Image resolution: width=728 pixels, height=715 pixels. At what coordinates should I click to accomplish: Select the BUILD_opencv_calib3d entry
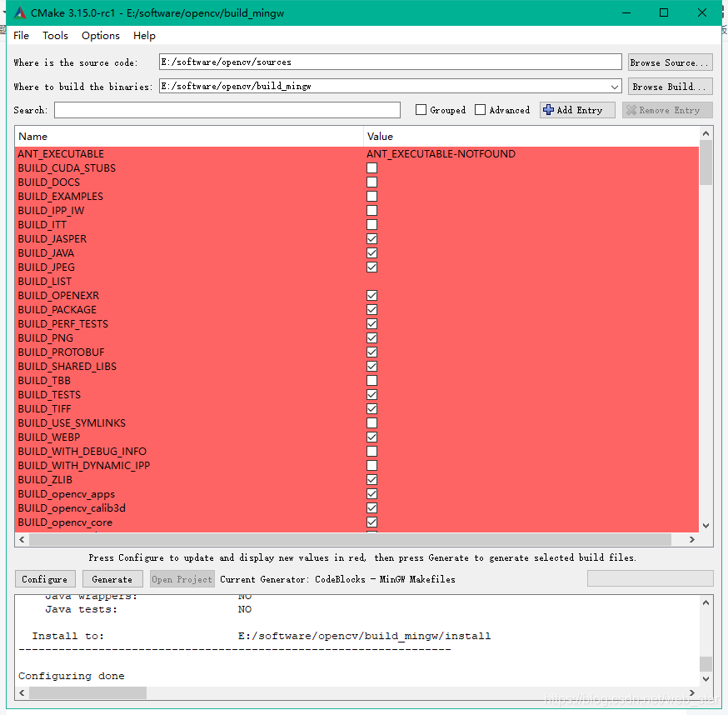point(72,508)
